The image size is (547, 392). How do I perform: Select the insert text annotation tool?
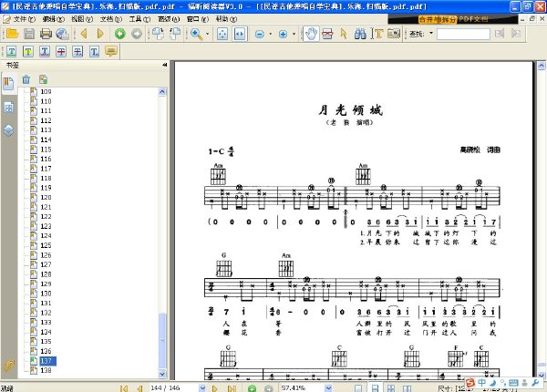pos(94,52)
